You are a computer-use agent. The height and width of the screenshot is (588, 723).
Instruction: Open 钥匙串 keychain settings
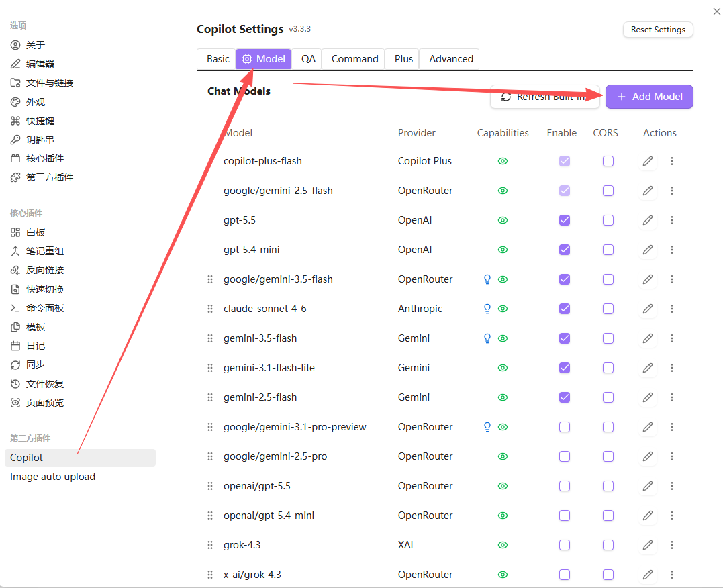[40, 139]
